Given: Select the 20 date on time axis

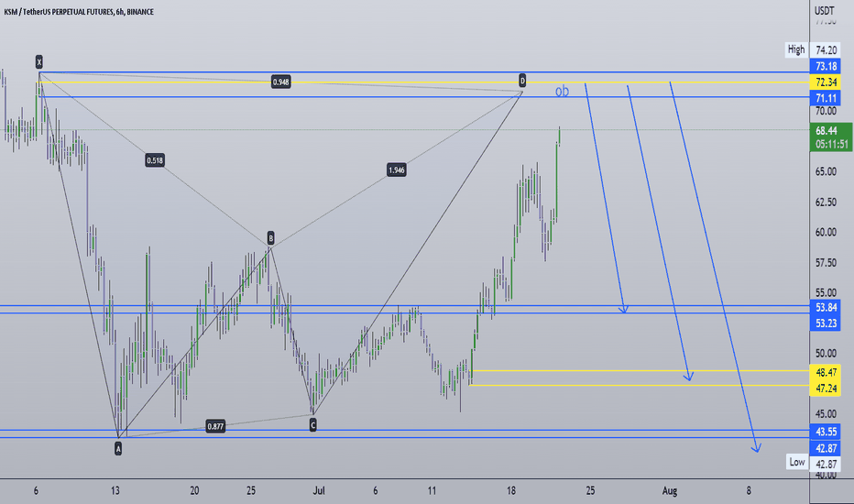Looking at the screenshot, I should click(194, 490).
